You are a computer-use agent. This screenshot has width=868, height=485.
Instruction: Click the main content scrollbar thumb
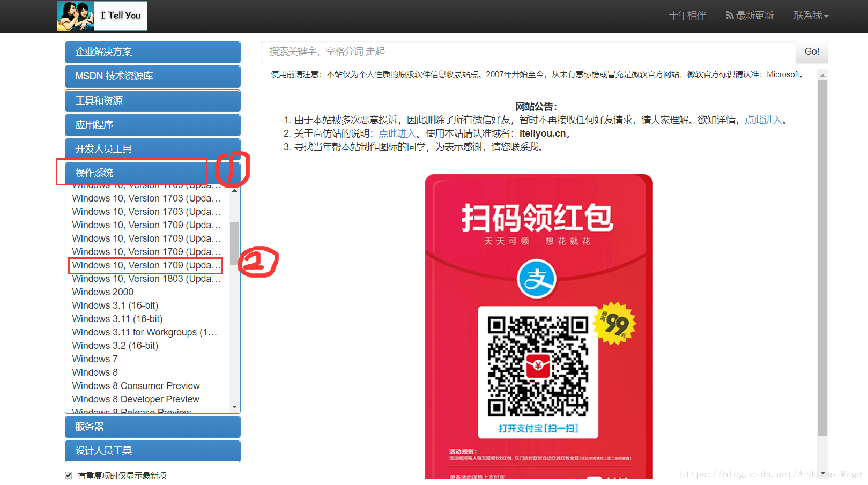coord(822,258)
